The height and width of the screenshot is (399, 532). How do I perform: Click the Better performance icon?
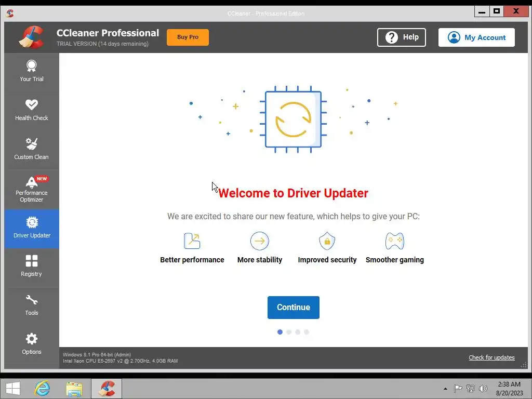[192, 241]
